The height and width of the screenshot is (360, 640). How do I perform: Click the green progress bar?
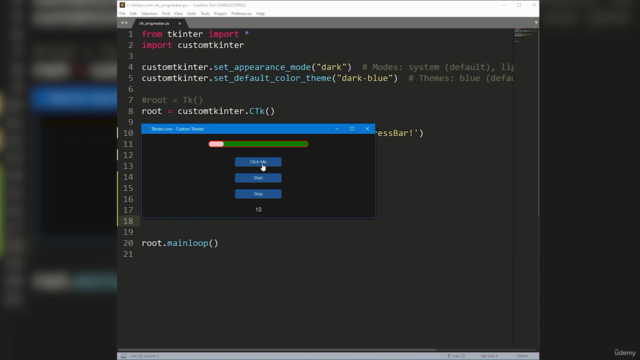point(258,144)
